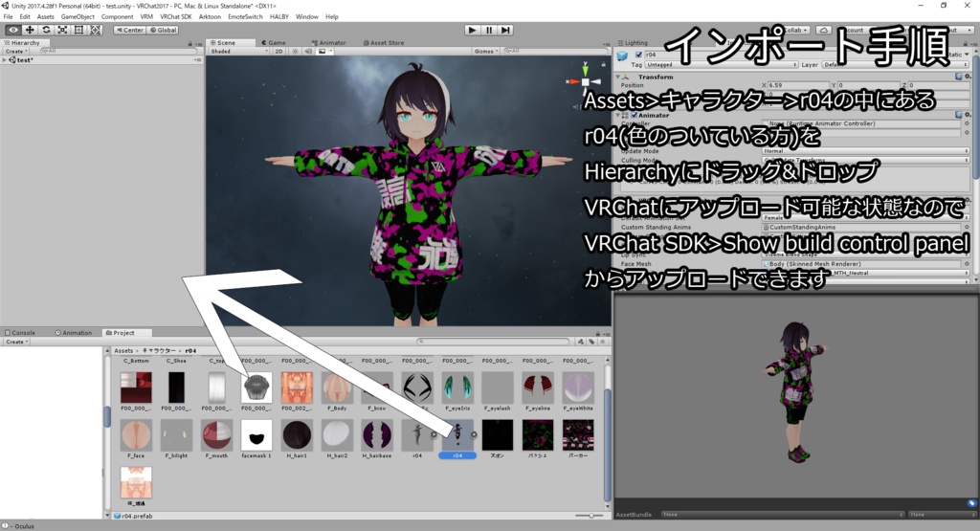Viewport: 980px width, 531px height.
Task: Open the Gizmos dropdown
Action: [x=486, y=52]
